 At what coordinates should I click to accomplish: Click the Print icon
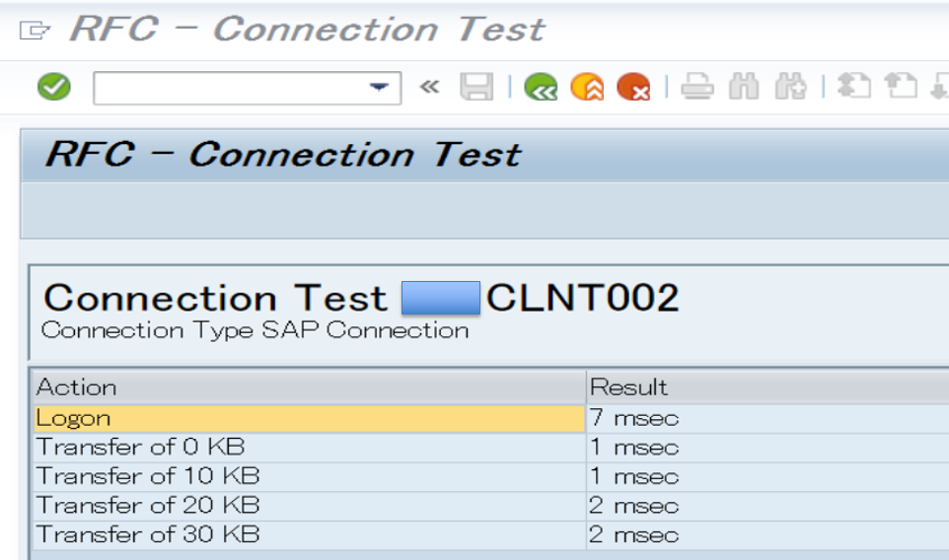pyautogui.click(x=697, y=87)
